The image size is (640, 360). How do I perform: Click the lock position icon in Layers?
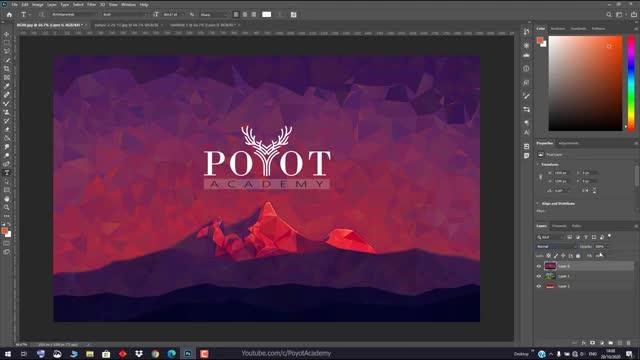(x=563, y=256)
